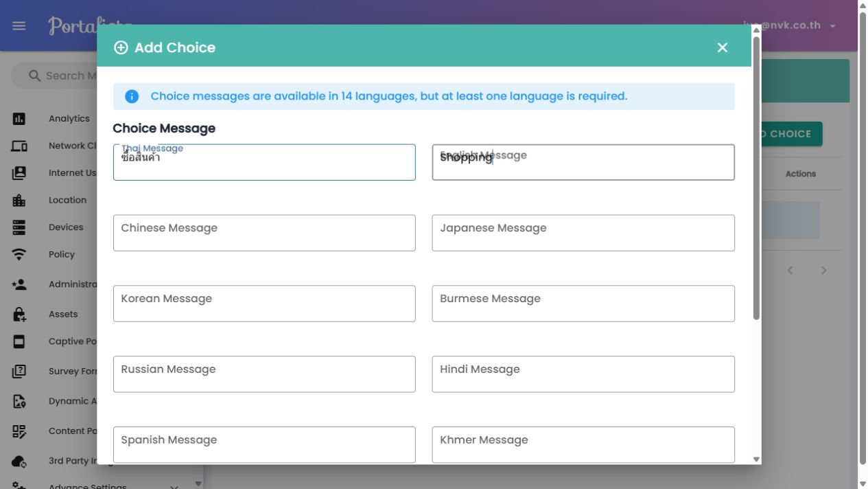Image resolution: width=868 pixels, height=489 pixels.
Task: Go to previous page arrow
Action: coord(790,270)
